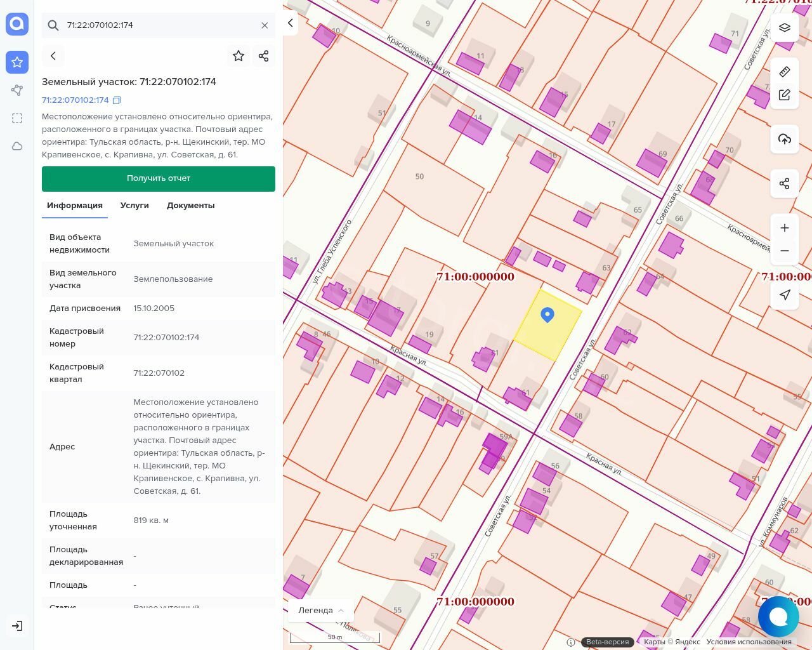Click the cloud upload icon on map
The image size is (812, 650).
tap(785, 139)
